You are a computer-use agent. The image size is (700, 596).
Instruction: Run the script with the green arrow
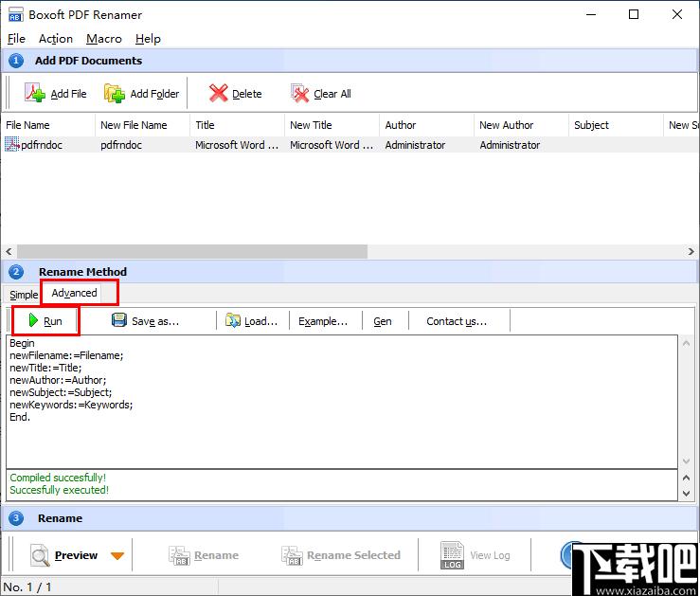tap(33, 320)
